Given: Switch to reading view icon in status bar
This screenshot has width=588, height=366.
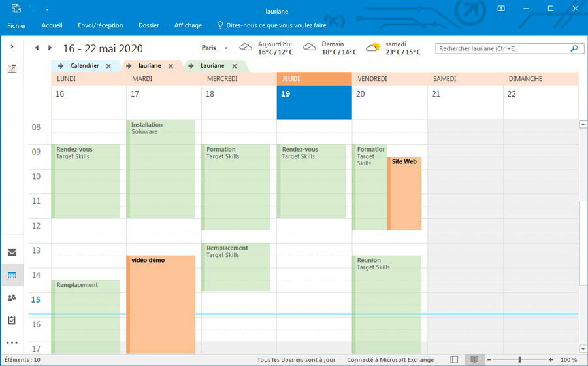Looking at the screenshot, I should [474, 359].
